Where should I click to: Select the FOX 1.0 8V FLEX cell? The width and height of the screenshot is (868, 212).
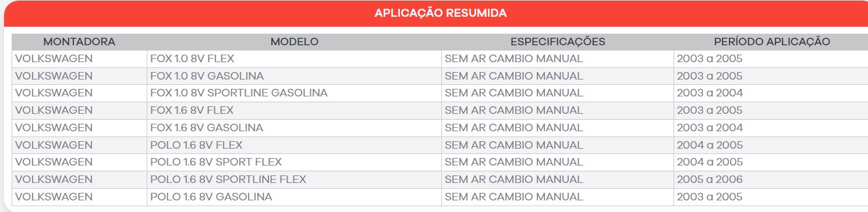pos(294,59)
